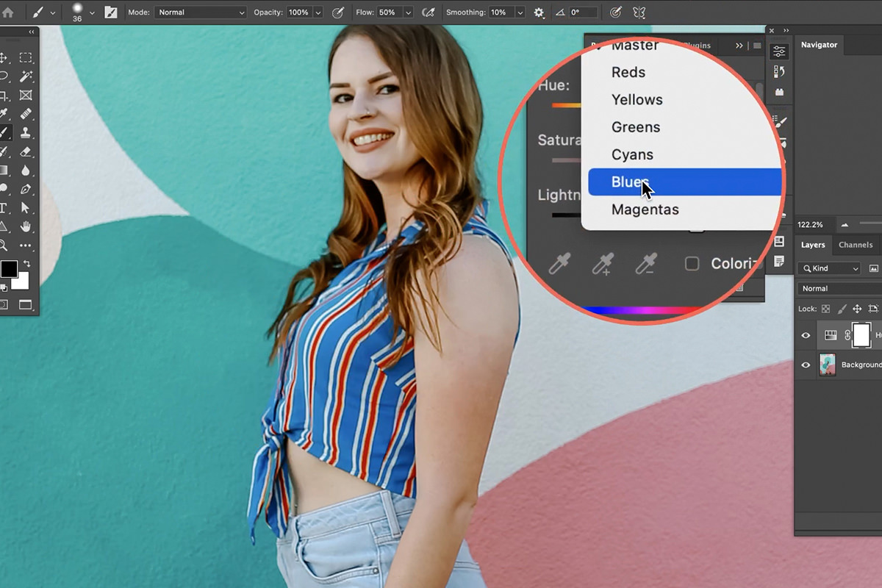Open the layer Kind filter dropdown
Image resolution: width=882 pixels, height=588 pixels.
829,268
